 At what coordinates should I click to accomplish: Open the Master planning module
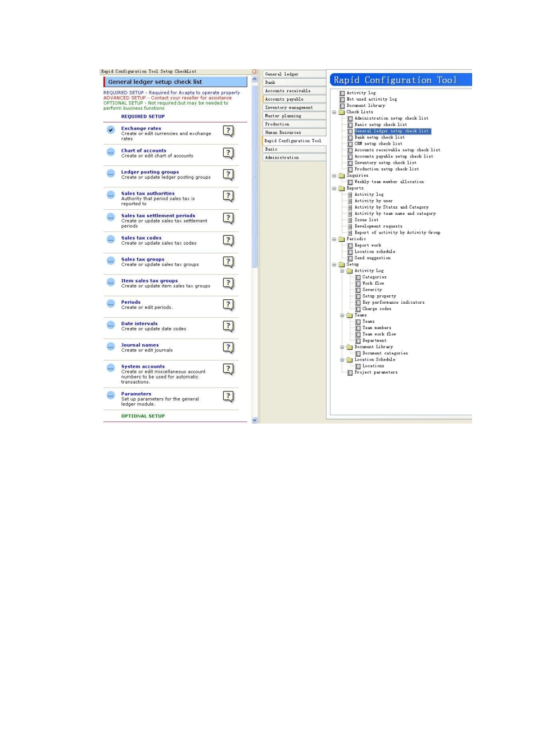295,116
